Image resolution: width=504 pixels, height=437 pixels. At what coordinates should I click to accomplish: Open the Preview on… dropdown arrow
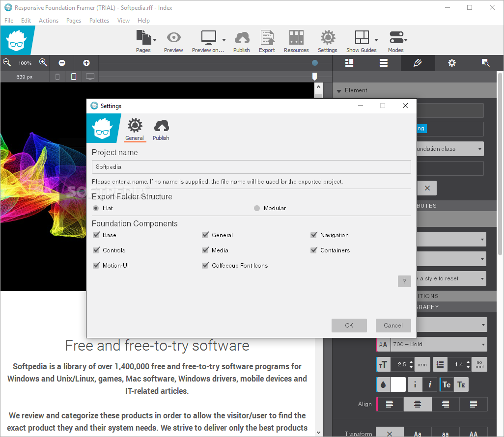click(x=224, y=40)
